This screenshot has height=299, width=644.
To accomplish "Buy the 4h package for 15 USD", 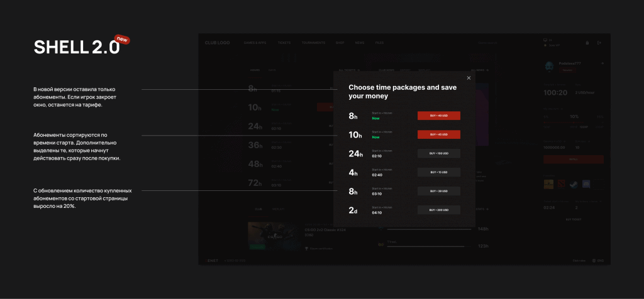I will pyautogui.click(x=438, y=172).
